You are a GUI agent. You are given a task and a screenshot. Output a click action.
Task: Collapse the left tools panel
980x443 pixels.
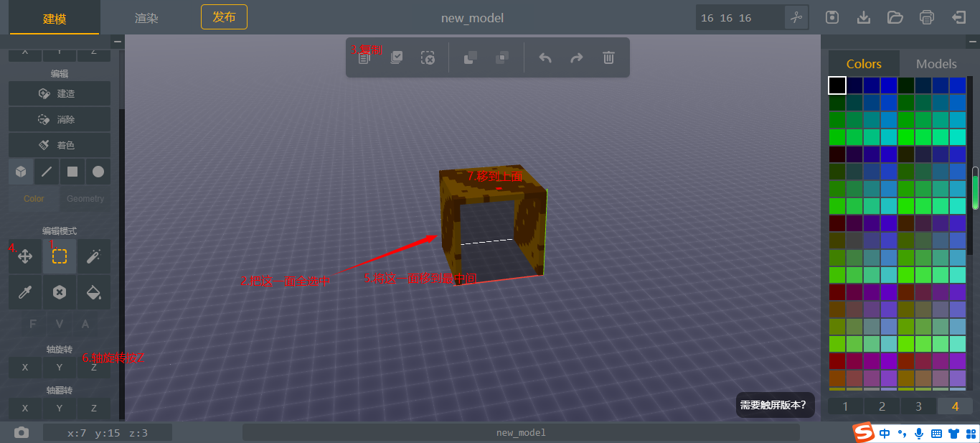(118, 42)
